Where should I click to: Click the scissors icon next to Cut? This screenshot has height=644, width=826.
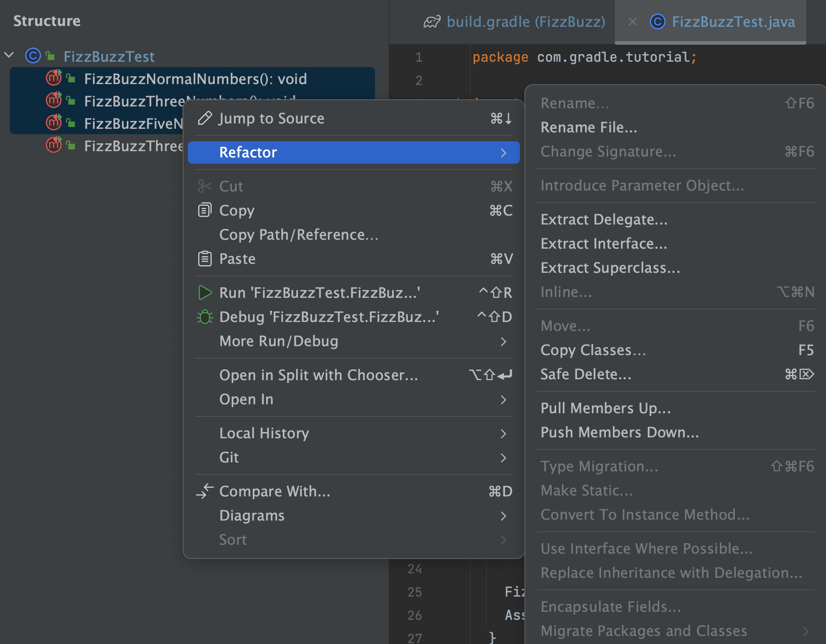(204, 186)
